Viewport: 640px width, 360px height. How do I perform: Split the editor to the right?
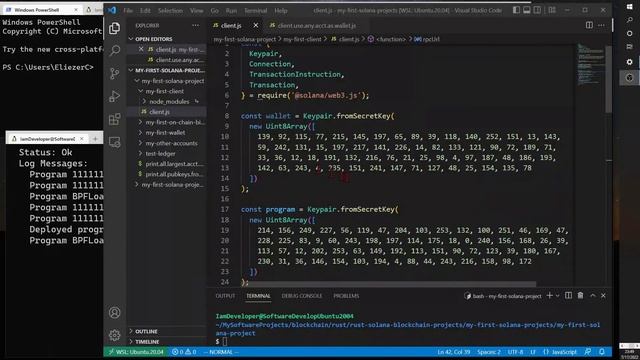pos(589,25)
